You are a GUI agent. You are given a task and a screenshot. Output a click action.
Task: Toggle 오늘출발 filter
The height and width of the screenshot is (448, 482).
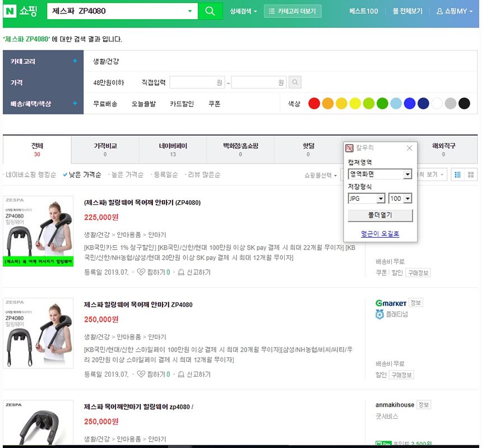pos(143,104)
